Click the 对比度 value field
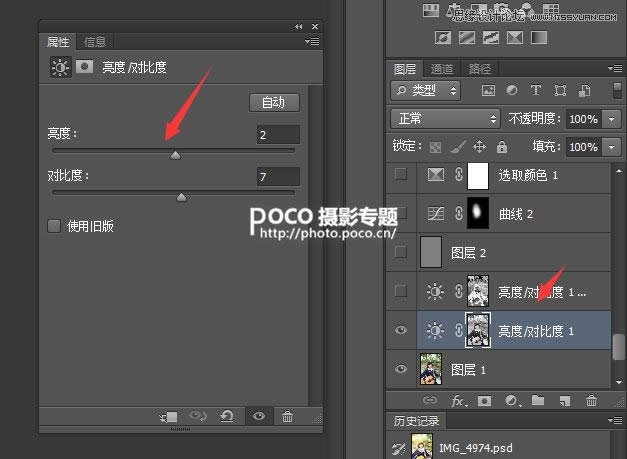Viewport: 627px width, 459px height. click(x=278, y=176)
